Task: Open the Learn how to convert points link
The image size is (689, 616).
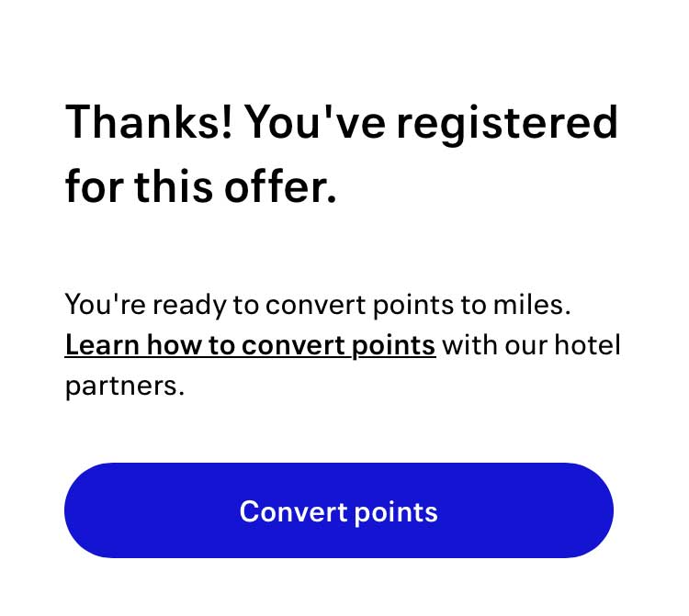Action: point(250,345)
